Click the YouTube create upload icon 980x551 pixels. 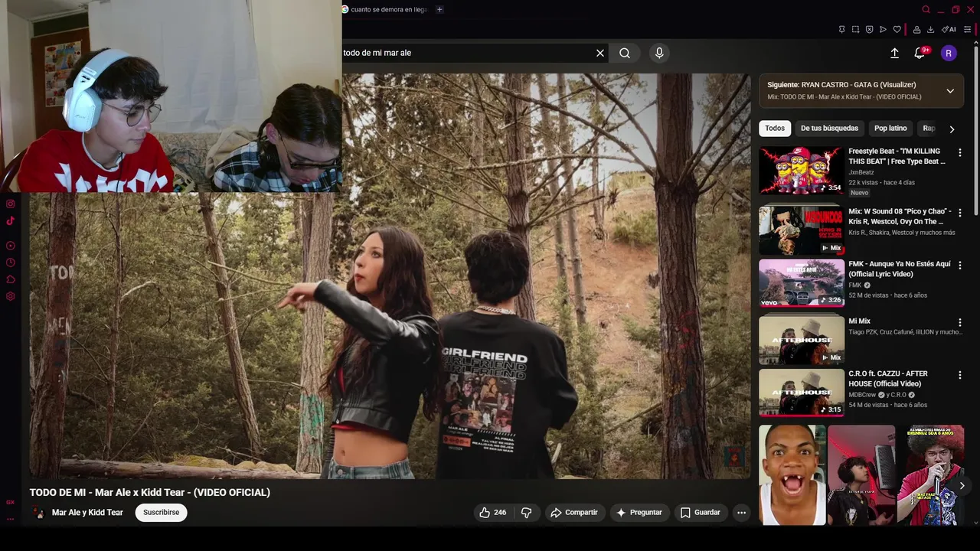tap(894, 53)
